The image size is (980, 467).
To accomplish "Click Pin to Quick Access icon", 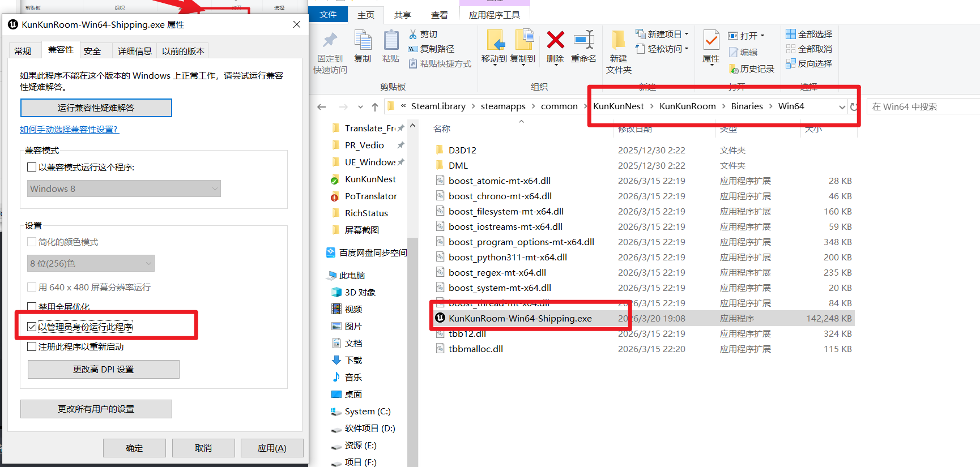I will tap(330, 40).
